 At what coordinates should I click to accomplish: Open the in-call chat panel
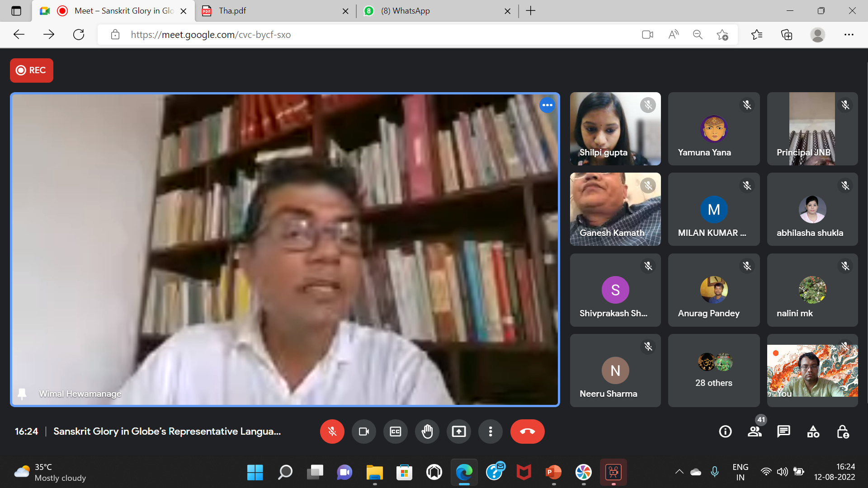783,432
